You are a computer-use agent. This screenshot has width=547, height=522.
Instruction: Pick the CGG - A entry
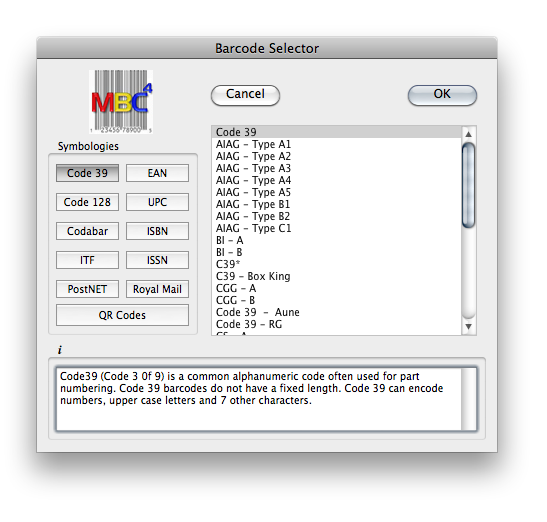click(336, 288)
